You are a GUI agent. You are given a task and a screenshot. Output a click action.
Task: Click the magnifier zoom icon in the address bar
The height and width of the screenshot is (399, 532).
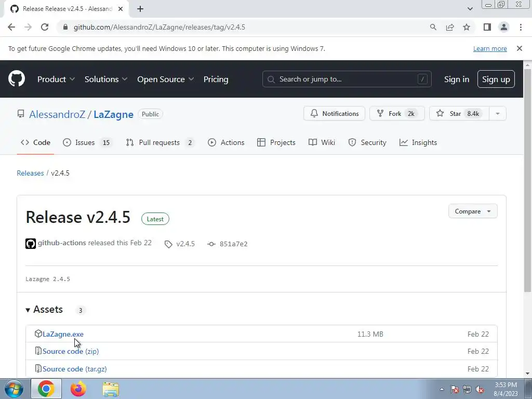[433, 27]
